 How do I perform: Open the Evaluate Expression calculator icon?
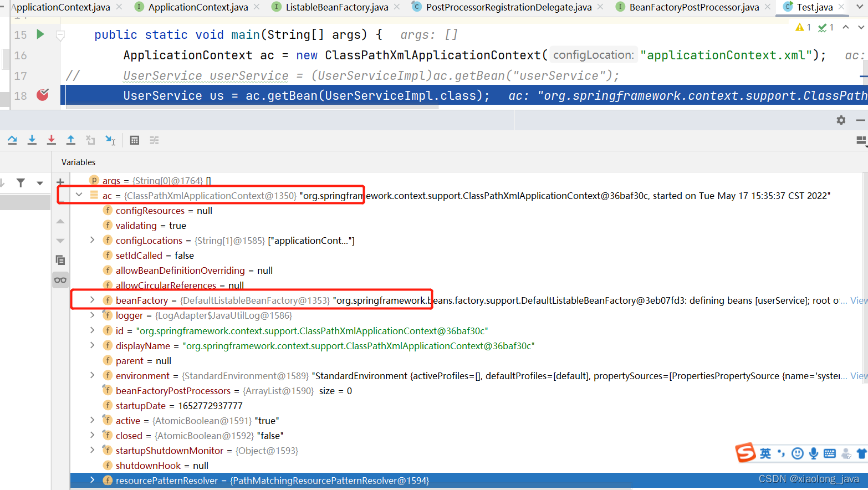tap(134, 140)
